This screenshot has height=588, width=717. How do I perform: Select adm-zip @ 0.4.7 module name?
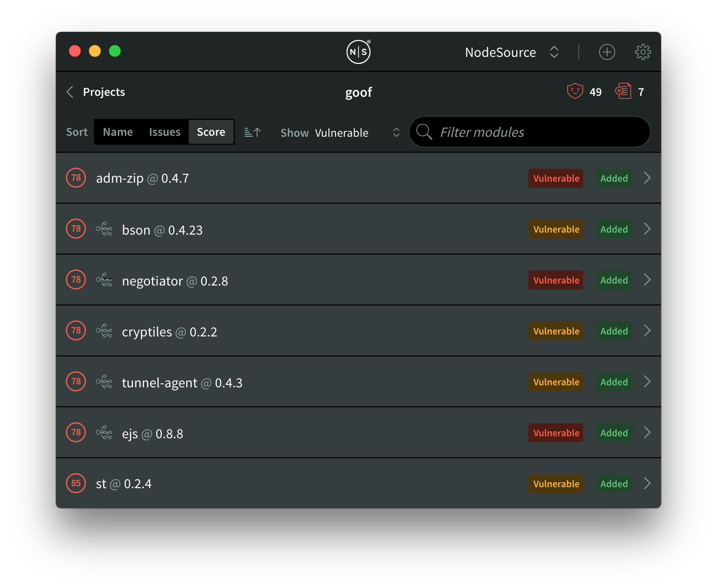tap(142, 178)
